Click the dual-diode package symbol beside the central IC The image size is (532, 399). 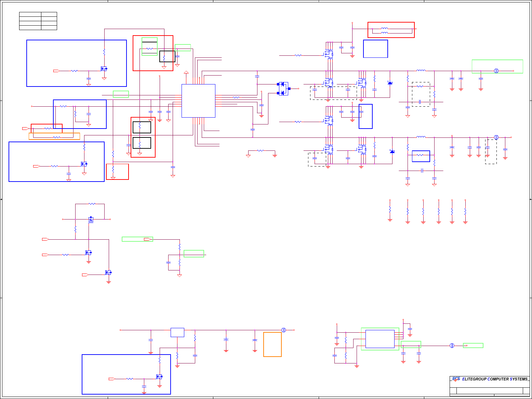click(283, 89)
